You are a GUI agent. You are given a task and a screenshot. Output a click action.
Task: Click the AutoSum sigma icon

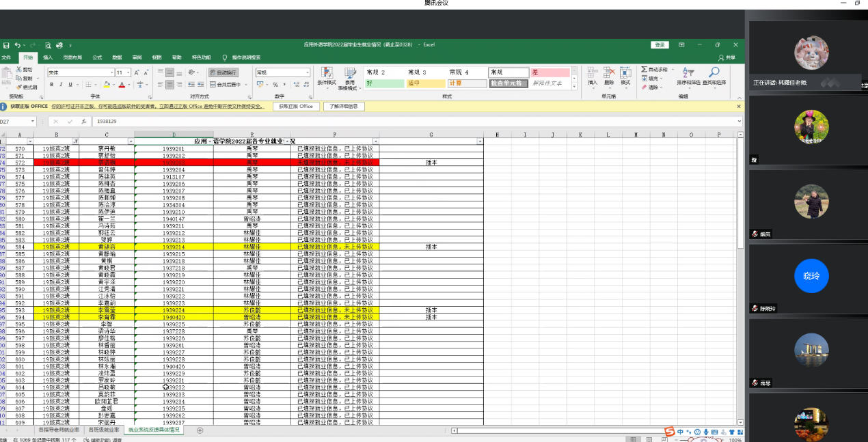645,70
